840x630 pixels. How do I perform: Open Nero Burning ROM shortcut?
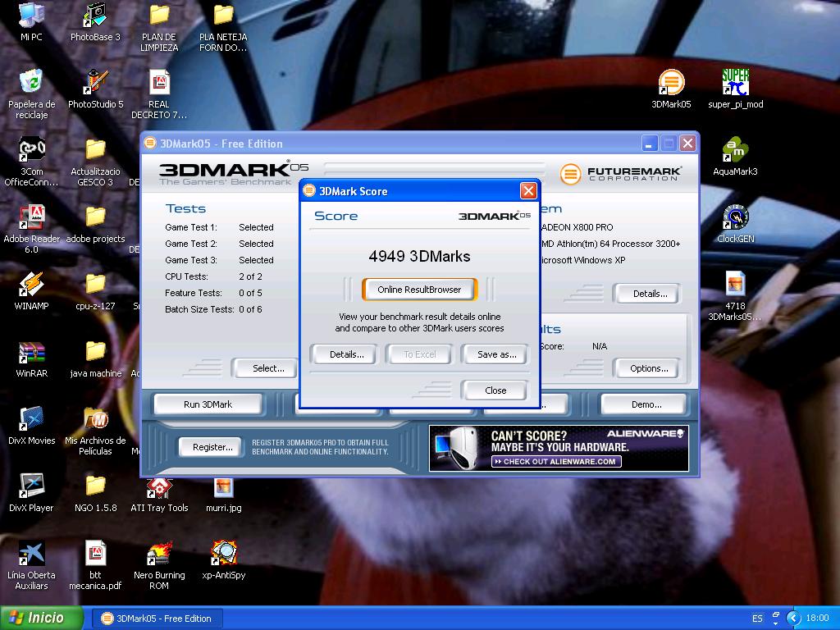click(x=159, y=555)
